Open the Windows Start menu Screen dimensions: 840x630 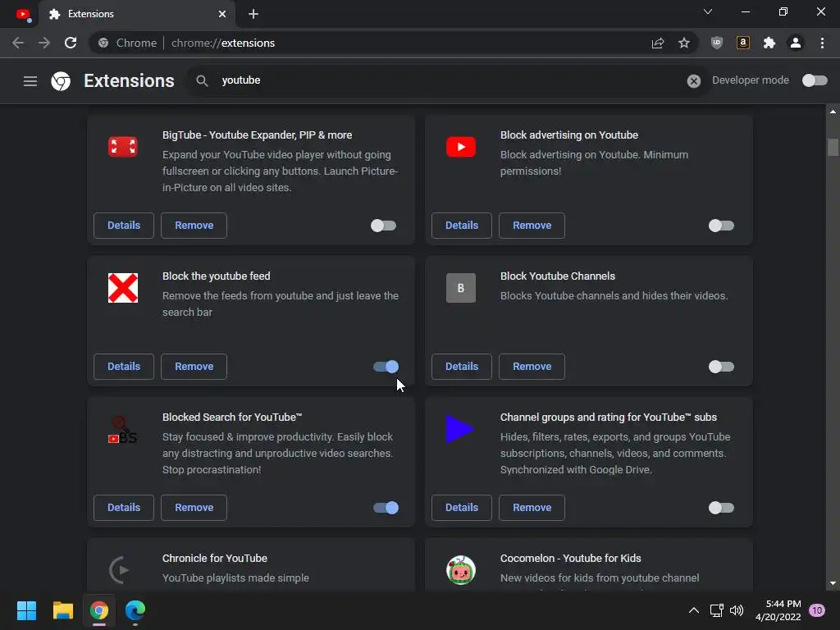(26, 610)
